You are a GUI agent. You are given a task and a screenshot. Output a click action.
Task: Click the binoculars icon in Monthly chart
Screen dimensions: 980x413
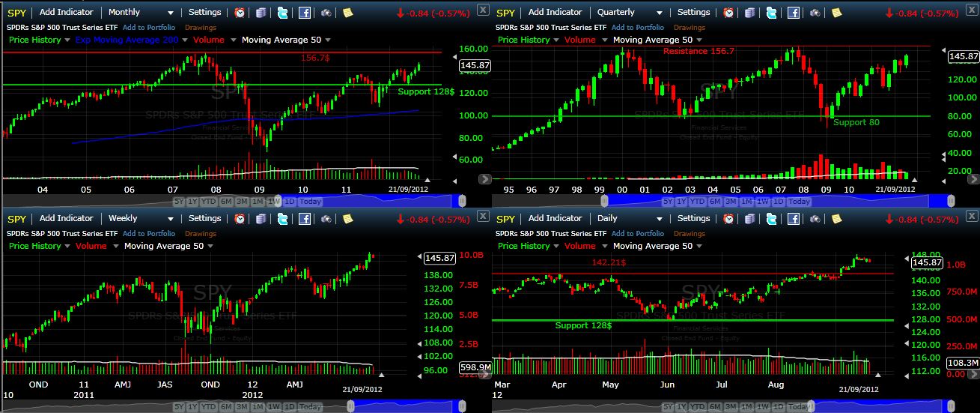(x=326, y=13)
